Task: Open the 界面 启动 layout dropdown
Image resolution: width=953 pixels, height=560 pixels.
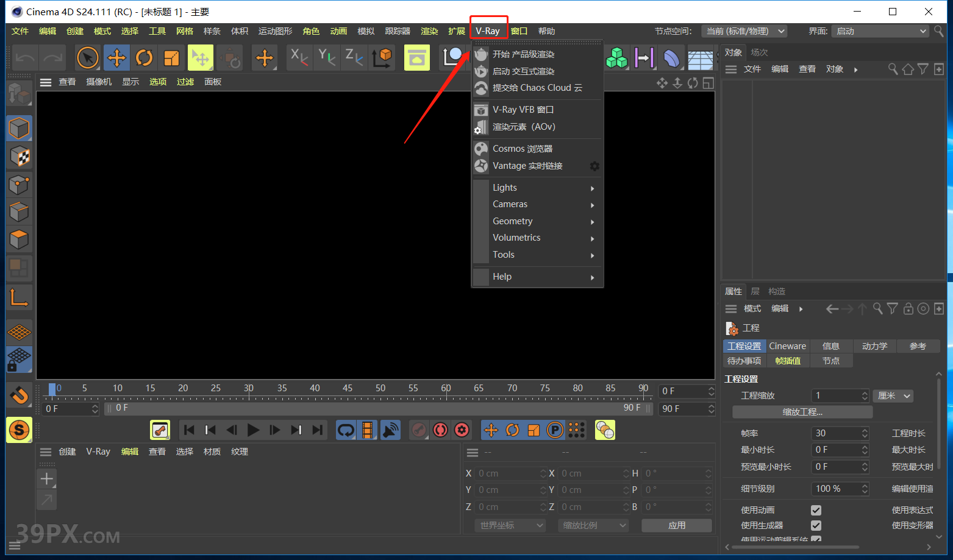Action: pyautogui.click(x=880, y=31)
